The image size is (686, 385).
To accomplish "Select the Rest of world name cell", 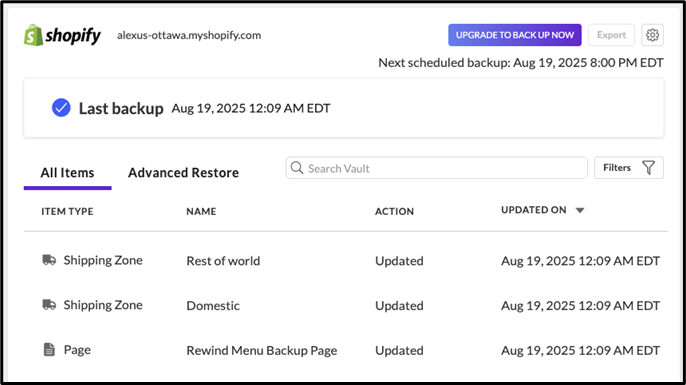I will click(223, 261).
